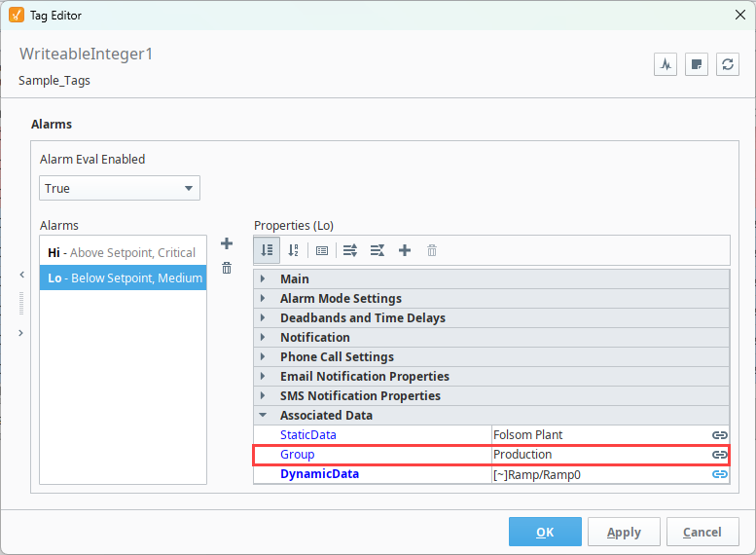Image resolution: width=756 pixels, height=555 pixels.
Task: Click the Apply button
Action: pyautogui.click(x=624, y=532)
